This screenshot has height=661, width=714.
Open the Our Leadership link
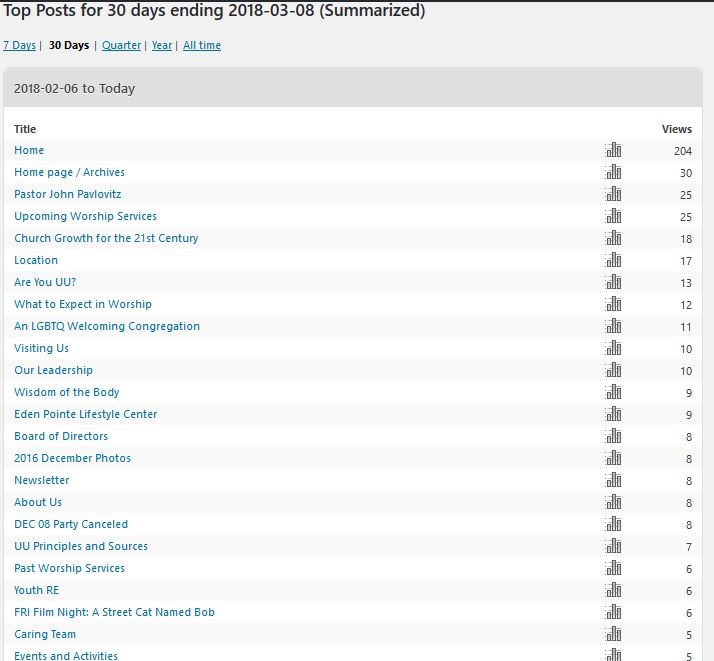(53, 370)
